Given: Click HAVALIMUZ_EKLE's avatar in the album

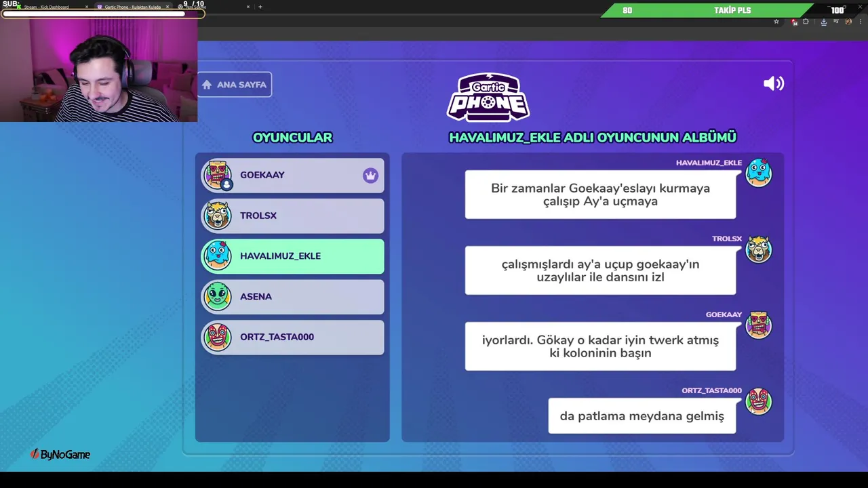Looking at the screenshot, I should pos(758,174).
